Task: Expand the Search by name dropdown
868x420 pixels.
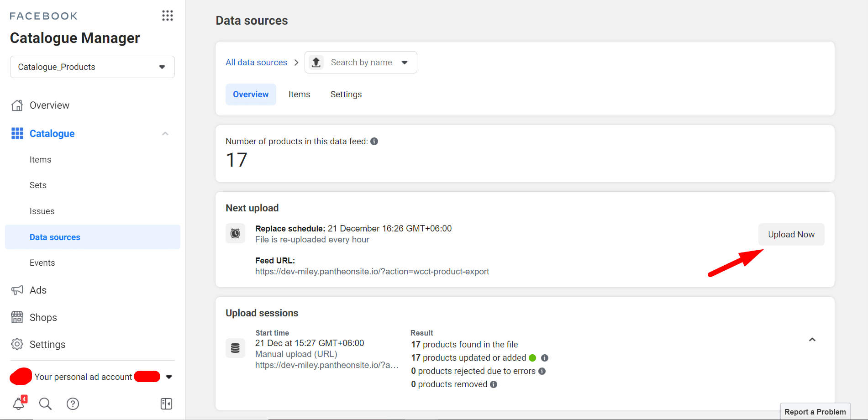Action: 405,63
